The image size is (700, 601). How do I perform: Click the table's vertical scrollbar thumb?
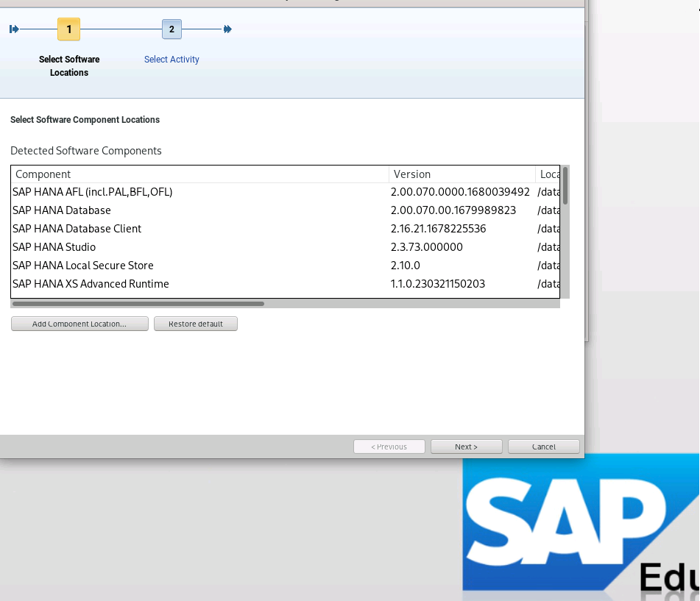pos(565,185)
